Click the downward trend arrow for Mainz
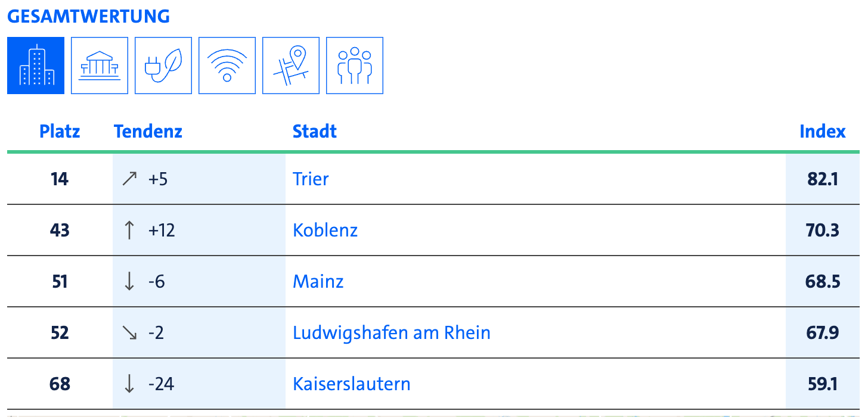Screen dimensions: 868x417 click(x=129, y=281)
